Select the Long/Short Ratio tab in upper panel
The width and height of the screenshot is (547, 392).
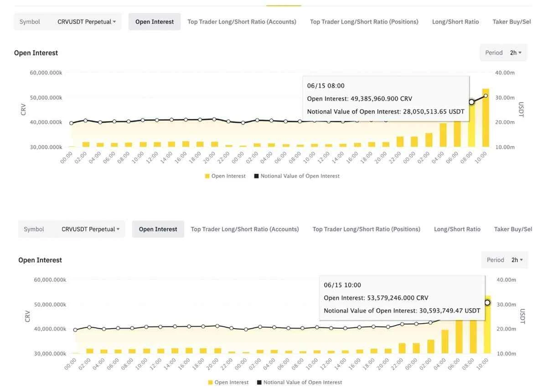455,22
